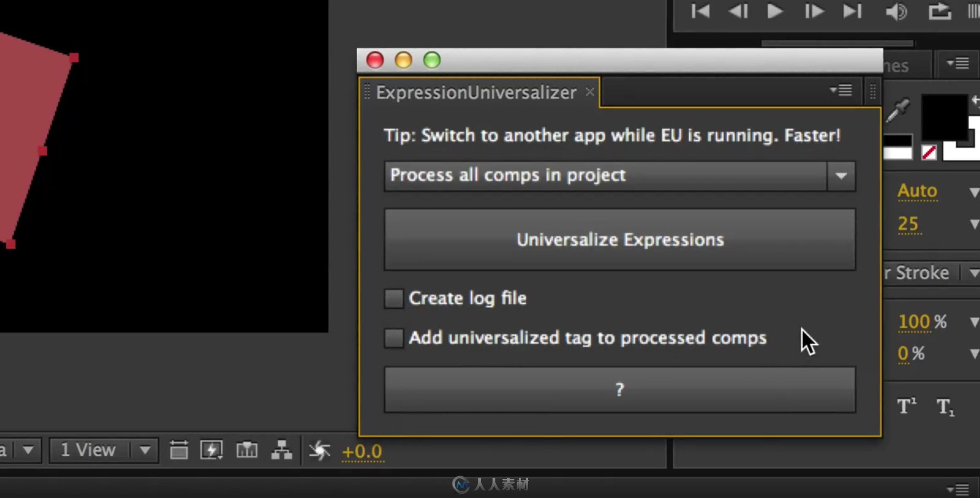Open the Stroke option dropdown
The height and width of the screenshot is (498, 980).
974,273
